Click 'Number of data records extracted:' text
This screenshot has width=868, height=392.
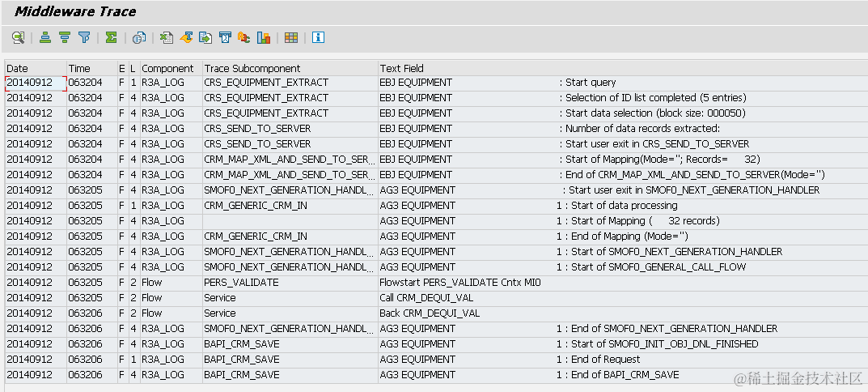642,129
